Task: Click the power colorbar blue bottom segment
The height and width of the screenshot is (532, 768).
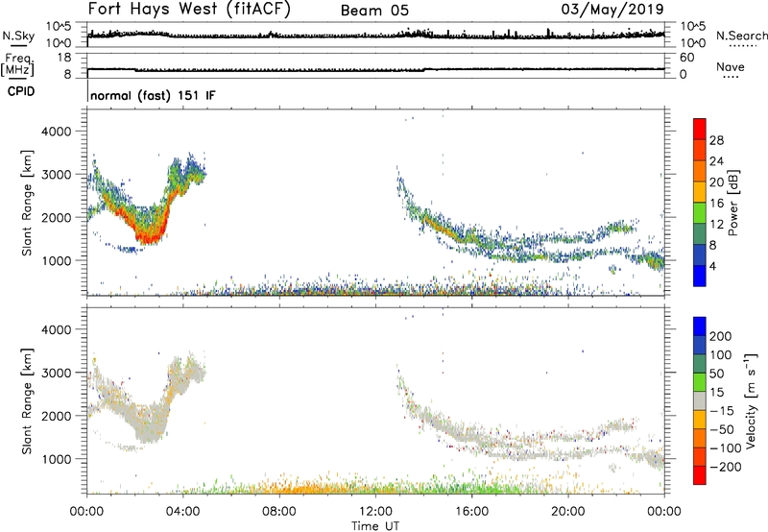Action: (x=700, y=276)
